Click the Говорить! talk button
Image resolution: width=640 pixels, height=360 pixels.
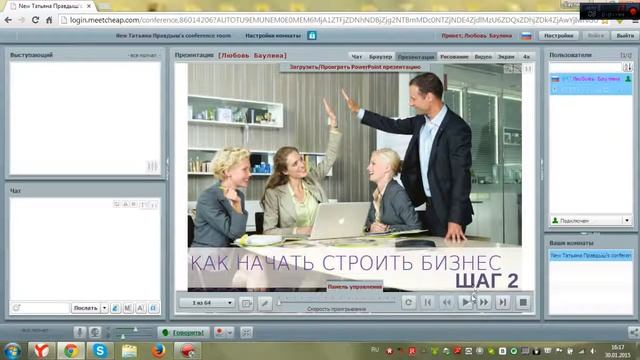click(x=183, y=333)
